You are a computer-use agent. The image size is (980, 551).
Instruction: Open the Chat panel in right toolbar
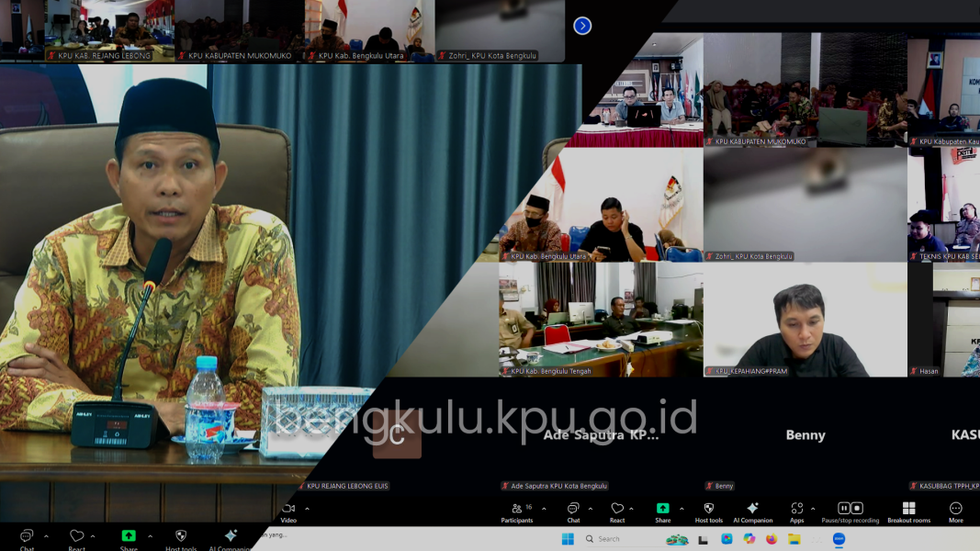pos(573,512)
